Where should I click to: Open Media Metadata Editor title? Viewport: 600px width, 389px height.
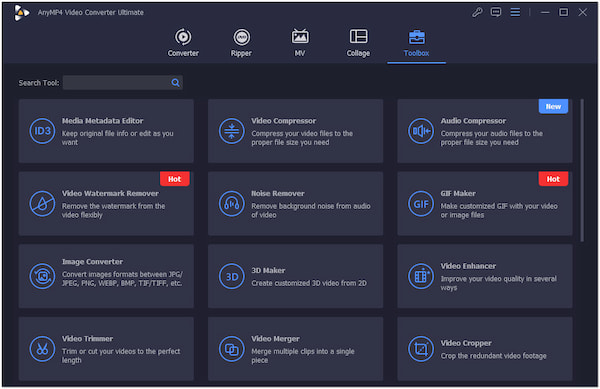[103, 121]
